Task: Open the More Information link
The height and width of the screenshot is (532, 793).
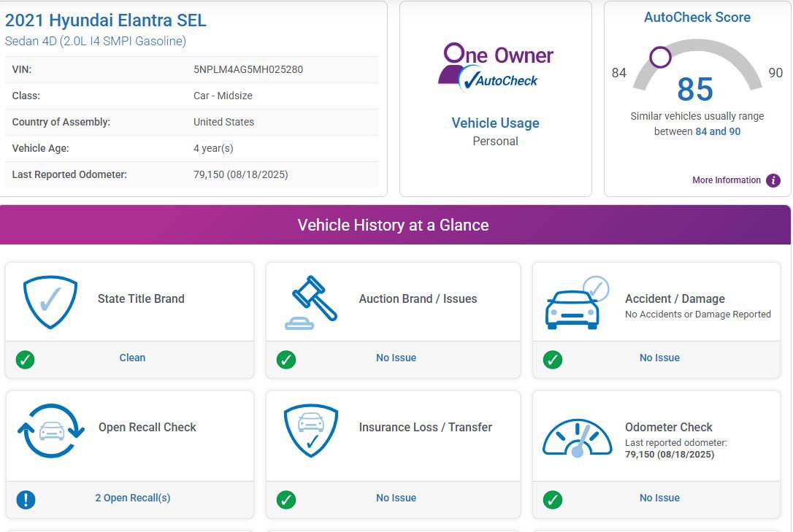Action: (726, 180)
